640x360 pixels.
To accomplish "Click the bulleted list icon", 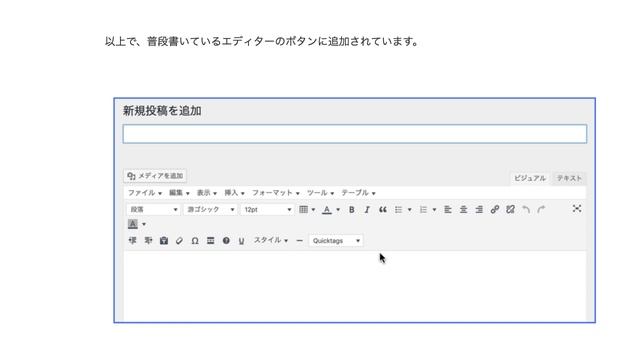I will [x=398, y=210].
